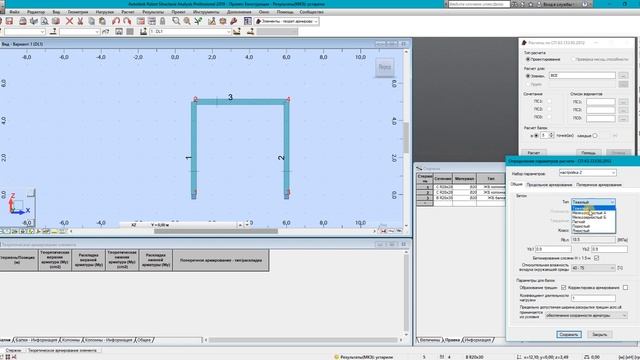Click the Расчет button in calculation dialog

click(533, 153)
